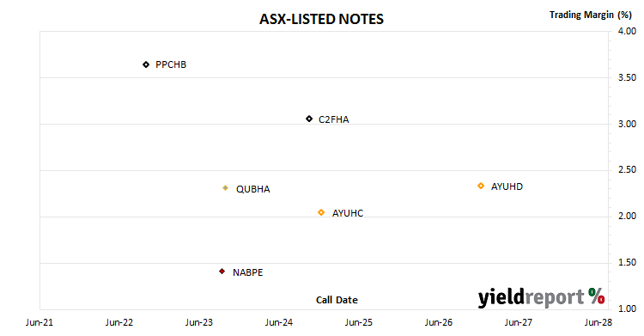Select the AYUHC orange diamond marker

coord(321,212)
